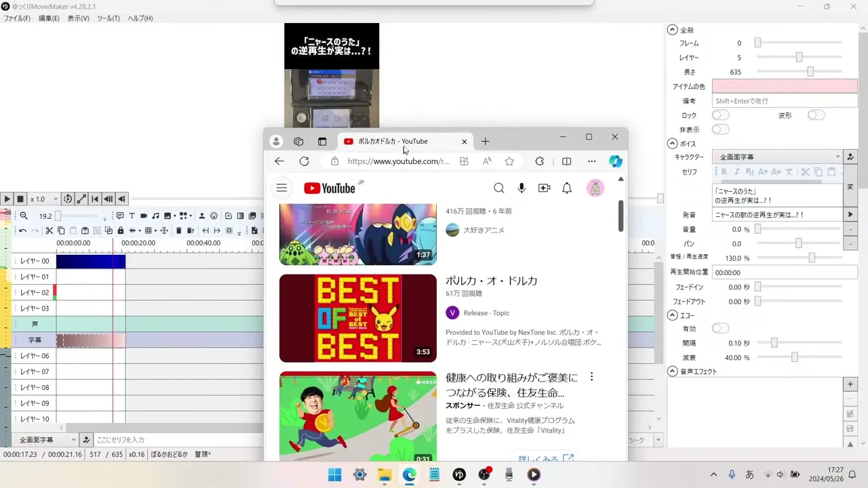Adjust the レイヤー slider
868x488 pixels.
800,58
